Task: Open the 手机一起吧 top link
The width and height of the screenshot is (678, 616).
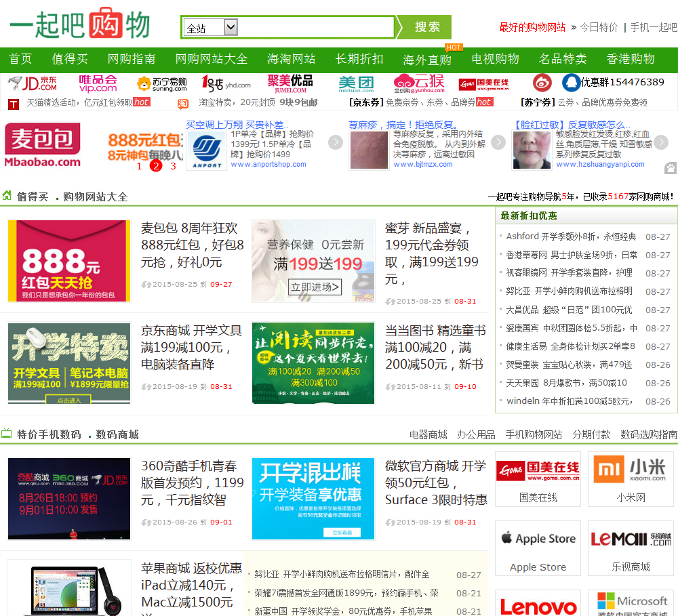Action: [654, 27]
